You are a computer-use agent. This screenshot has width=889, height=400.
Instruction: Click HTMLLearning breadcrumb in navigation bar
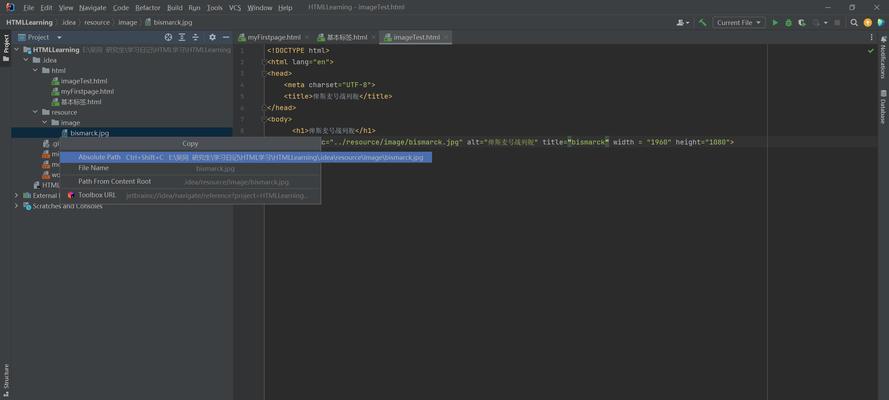click(x=29, y=23)
